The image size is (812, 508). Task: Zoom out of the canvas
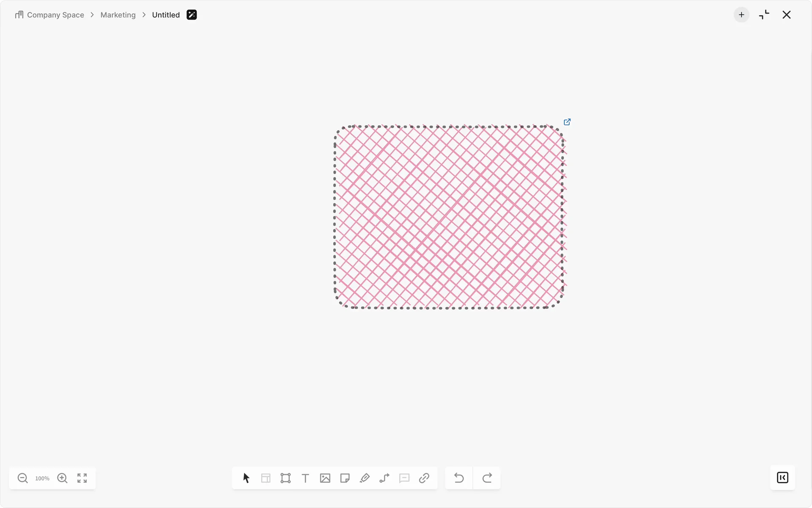tap(23, 478)
